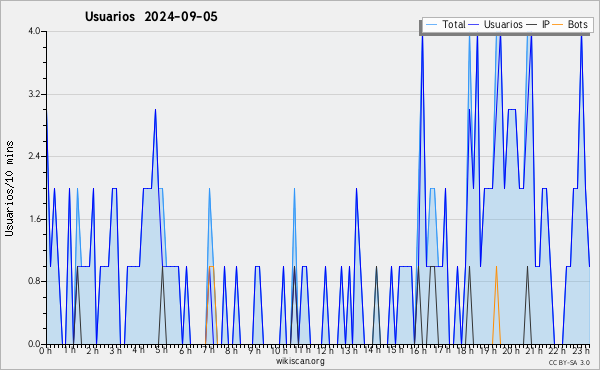
Task: Click the y-axis value 4.0
Action: [35, 31]
